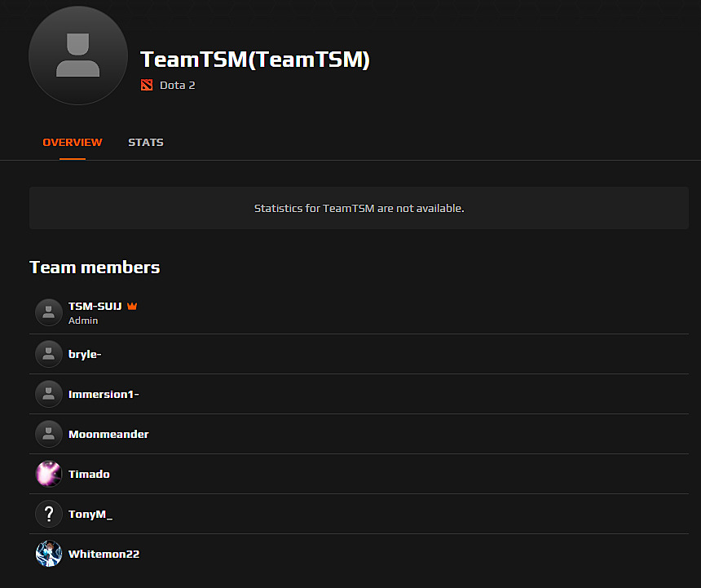Screen dimensions: 701x588
Task: Open bryle-'s player profile
Action: [85, 354]
